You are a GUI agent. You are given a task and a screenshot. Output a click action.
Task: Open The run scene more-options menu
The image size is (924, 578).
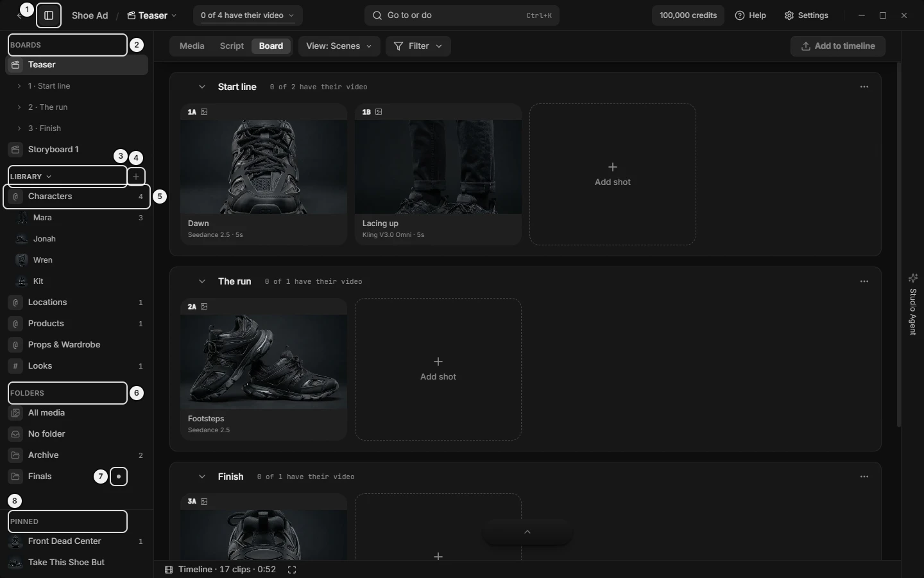pos(864,281)
